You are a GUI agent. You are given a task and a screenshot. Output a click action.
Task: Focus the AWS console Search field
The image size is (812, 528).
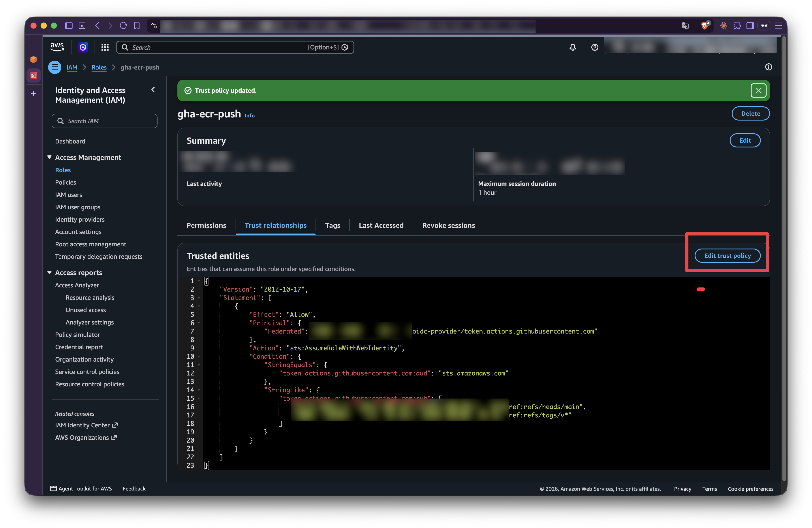click(x=235, y=47)
